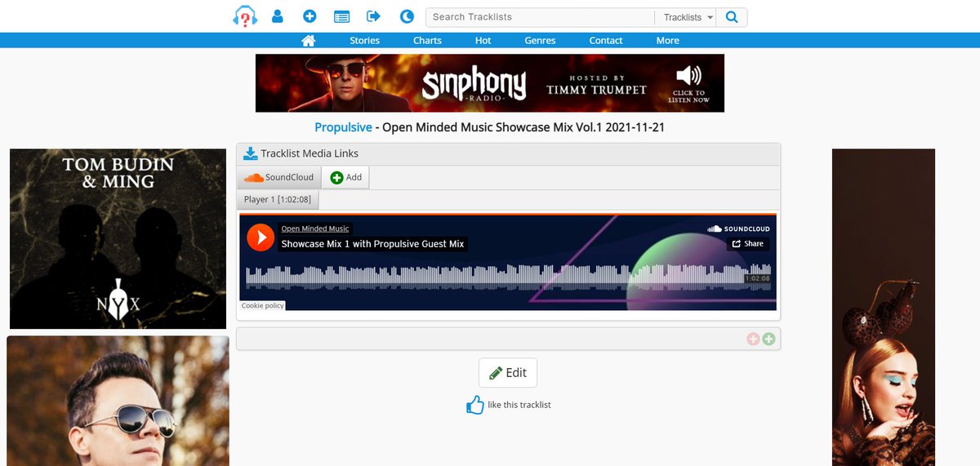Click the Sinphony Radio banner ad
980x466 pixels.
[490, 83]
